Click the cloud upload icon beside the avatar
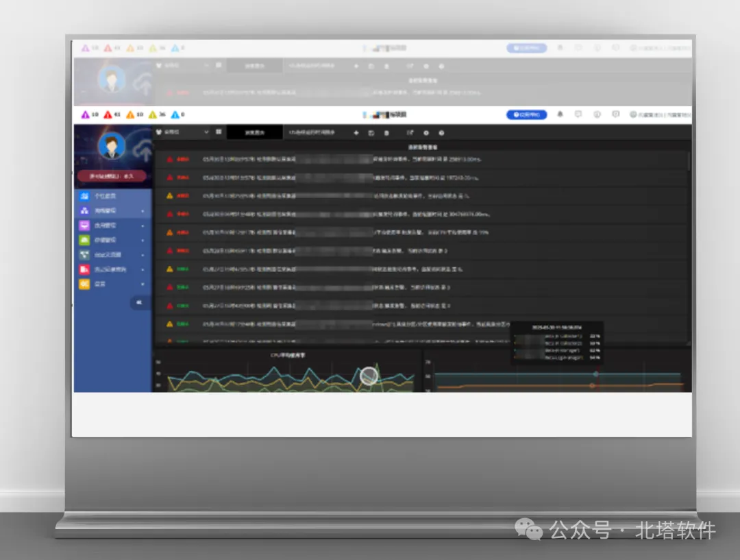740x560 pixels. [142, 151]
